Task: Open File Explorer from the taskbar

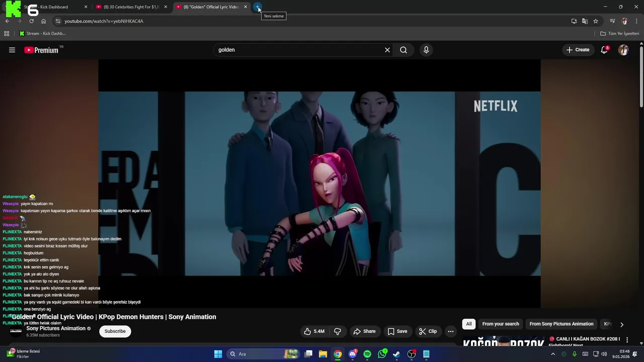Action: 323,354
